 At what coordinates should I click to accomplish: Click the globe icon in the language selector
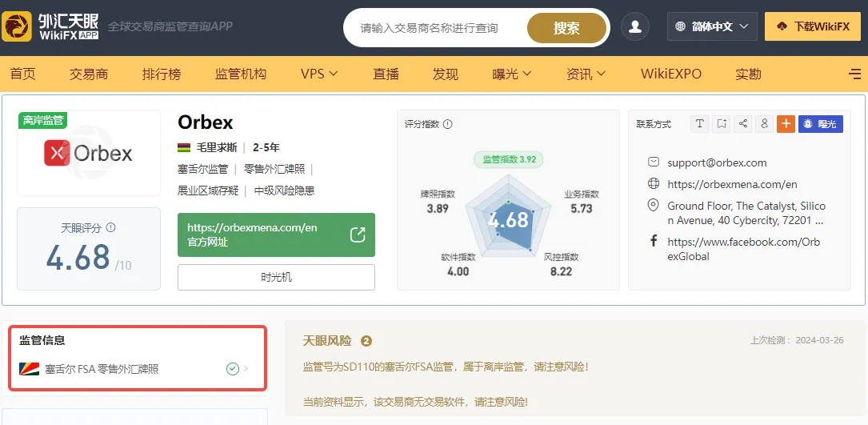point(680,26)
